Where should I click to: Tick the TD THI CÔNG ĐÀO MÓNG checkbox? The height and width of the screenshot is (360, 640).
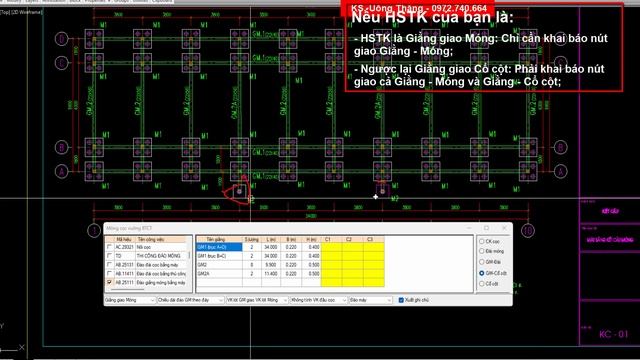(x=109, y=256)
